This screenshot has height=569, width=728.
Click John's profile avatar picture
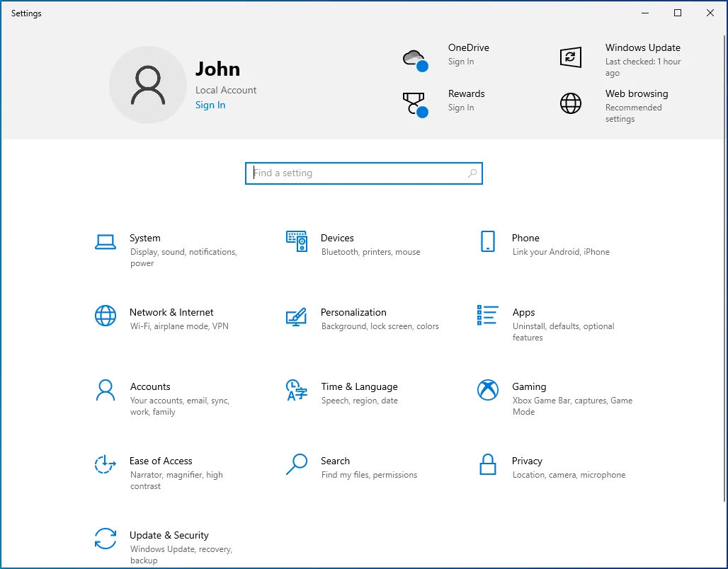point(148,85)
